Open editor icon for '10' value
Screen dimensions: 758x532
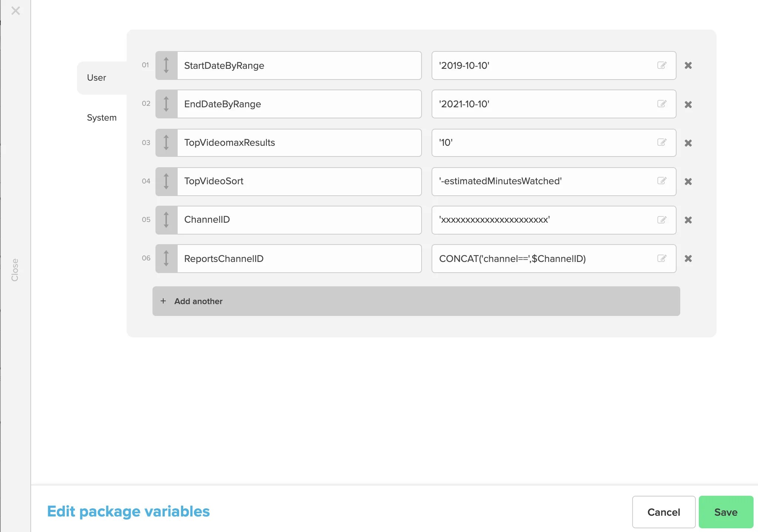[x=662, y=142]
